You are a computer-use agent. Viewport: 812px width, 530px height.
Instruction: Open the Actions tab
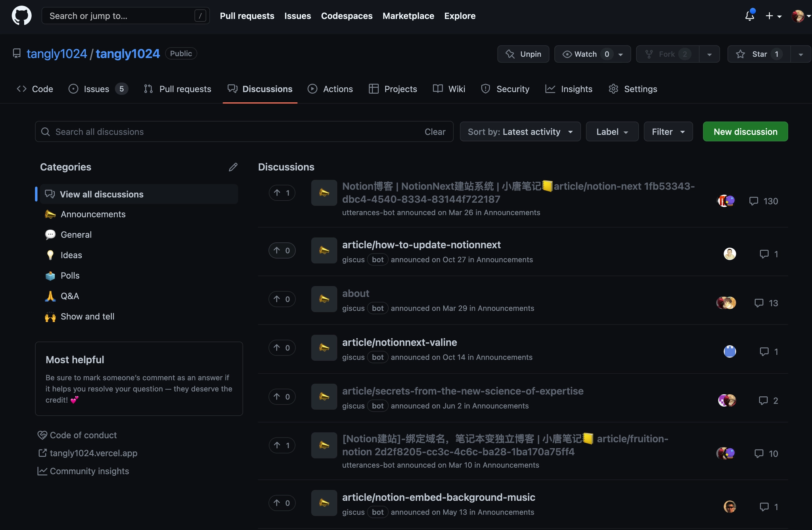[330, 89]
